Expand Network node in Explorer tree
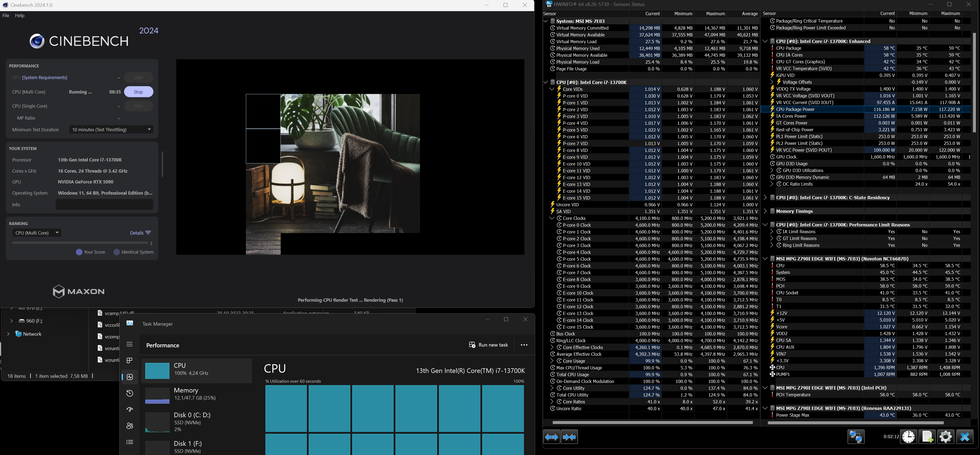 8,334
